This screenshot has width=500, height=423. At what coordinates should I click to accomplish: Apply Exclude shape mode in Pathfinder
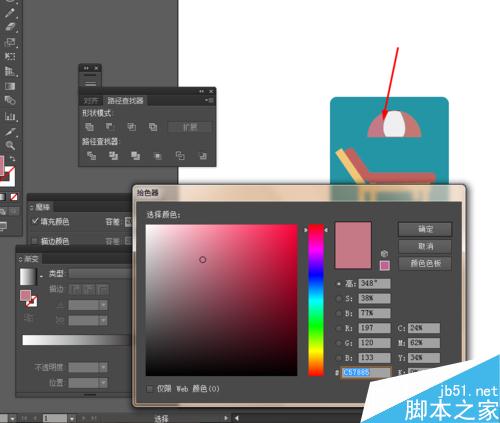pyautogui.click(x=153, y=127)
